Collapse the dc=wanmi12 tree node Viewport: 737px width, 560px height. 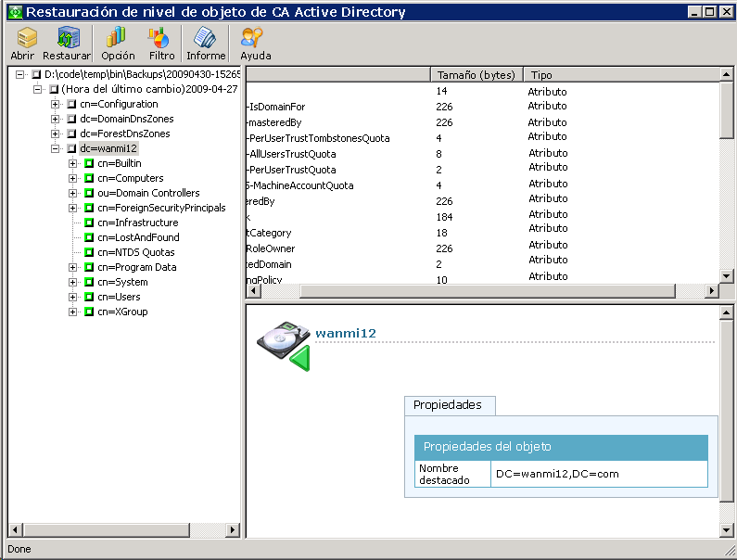tap(56, 148)
